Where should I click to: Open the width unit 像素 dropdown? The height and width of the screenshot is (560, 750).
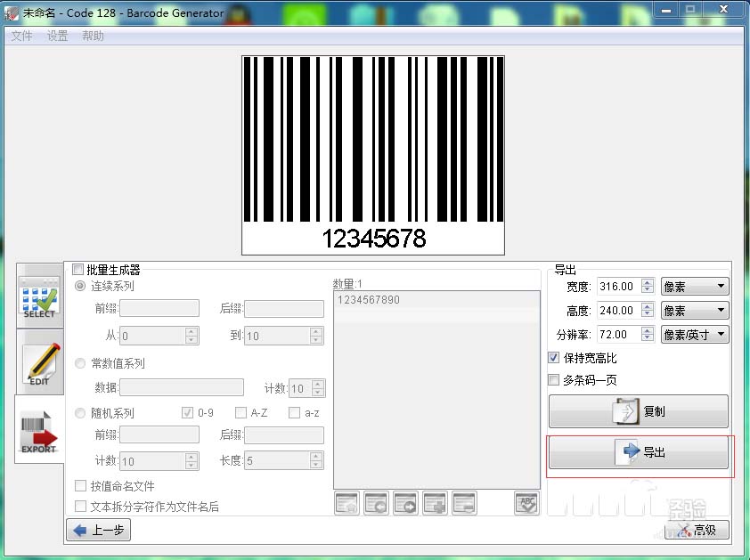pyautogui.click(x=695, y=287)
